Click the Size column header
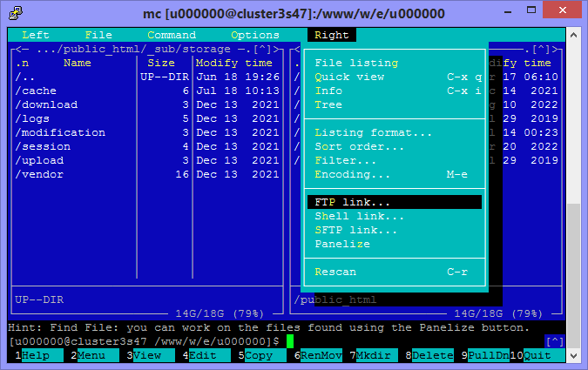This screenshot has height=370, width=588. point(161,63)
